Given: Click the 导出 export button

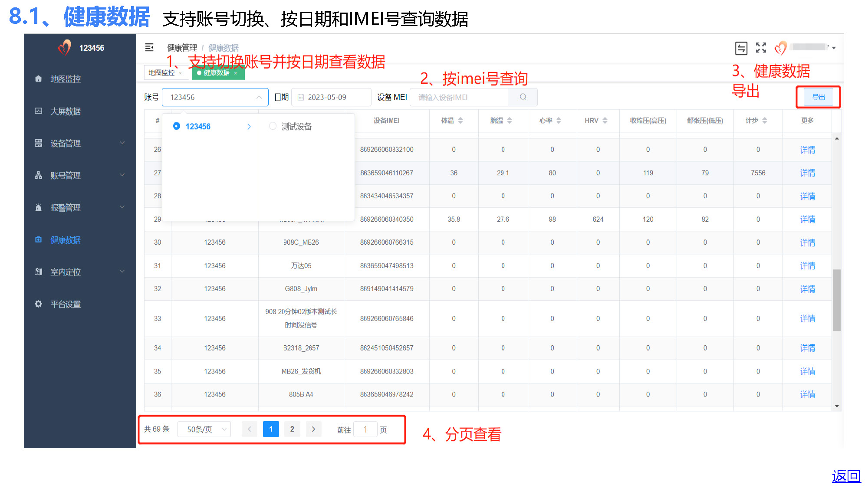Looking at the screenshot, I should [818, 97].
